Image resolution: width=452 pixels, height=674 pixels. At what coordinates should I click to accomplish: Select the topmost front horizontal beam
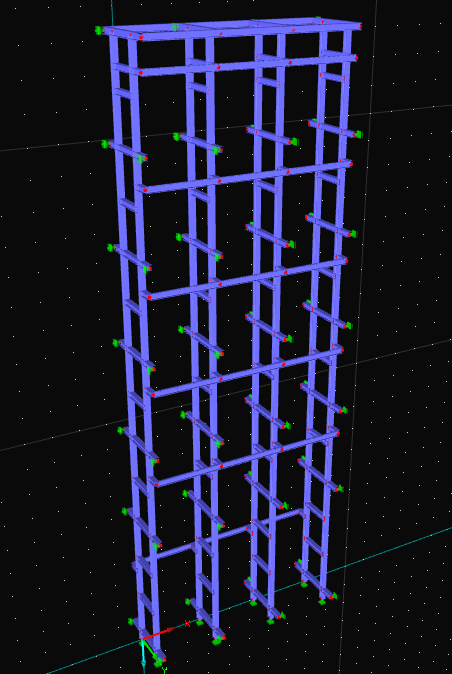(251, 32)
